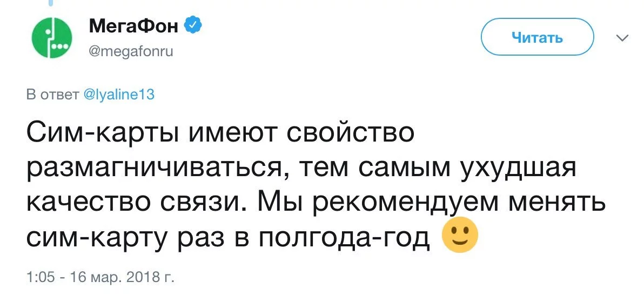Click the phrase 'полгода-год' in the tweet
The width and height of the screenshot is (644, 295).
tap(345, 236)
